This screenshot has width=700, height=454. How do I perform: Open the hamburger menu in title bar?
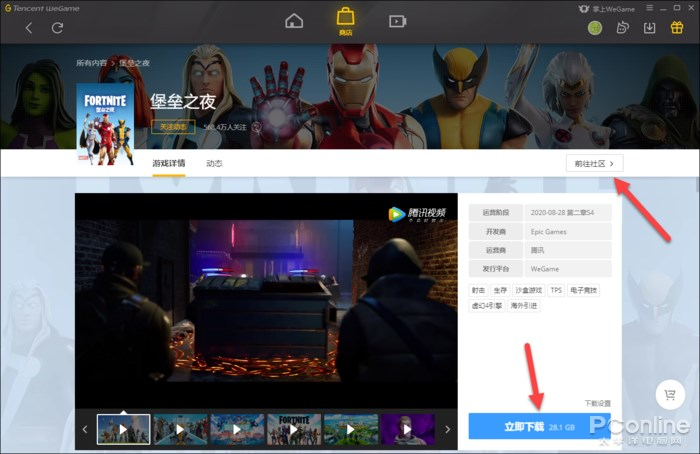[x=650, y=8]
